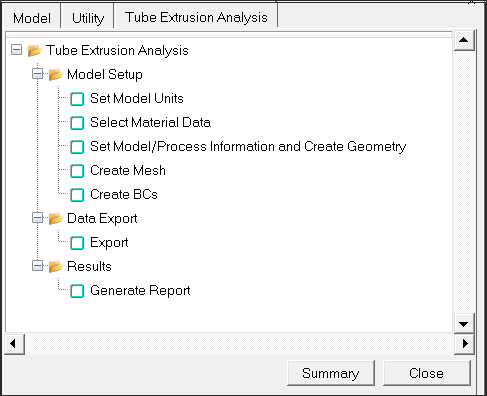
Task: Tick the Set Model/Process Information checkbox
Action: [x=77, y=147]
